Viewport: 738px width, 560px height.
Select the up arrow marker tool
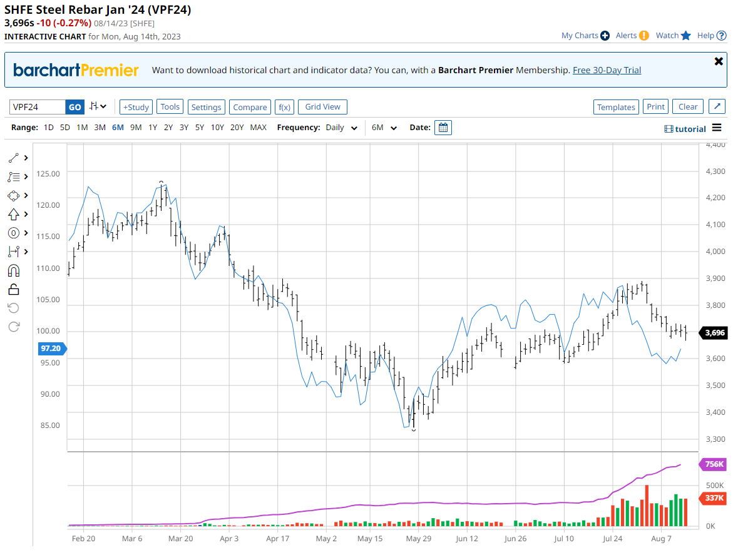[x=14, y=215]
